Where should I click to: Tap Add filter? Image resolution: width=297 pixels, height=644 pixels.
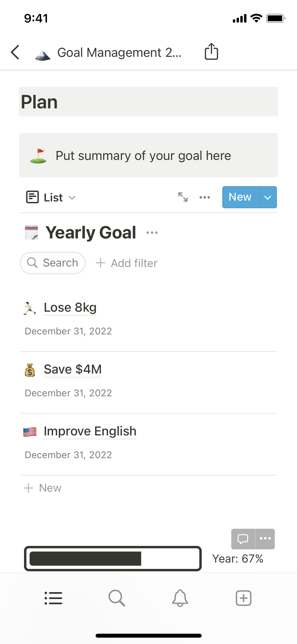pos(127,263)
